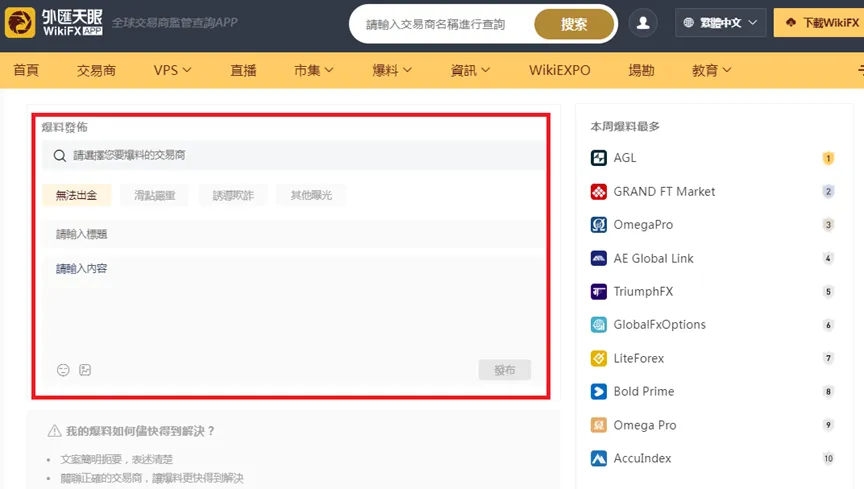Click the rank 2 badge for GRAND FT Market
This screenshot has height=489, width=864.
(828, 192)
